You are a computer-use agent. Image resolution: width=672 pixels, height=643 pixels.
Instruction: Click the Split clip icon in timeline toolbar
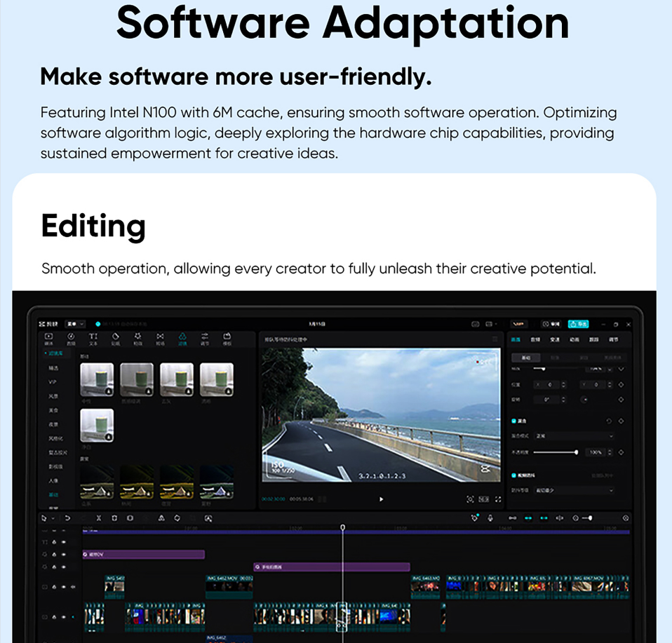(x=99, y=518)
